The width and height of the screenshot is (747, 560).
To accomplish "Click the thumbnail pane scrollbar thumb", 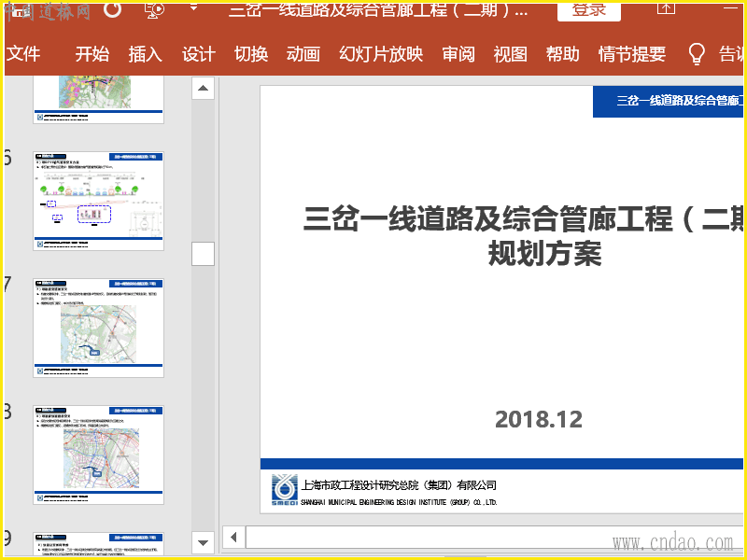I will pyautogui.click(x=203, y=253).
